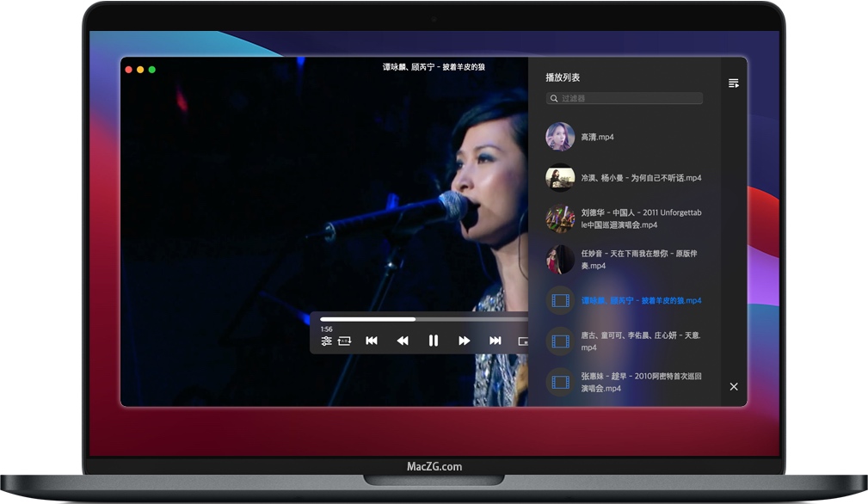Open the equalizer settings icon
The height and width of the screenshot is (504, 868).
coord(326,341)
